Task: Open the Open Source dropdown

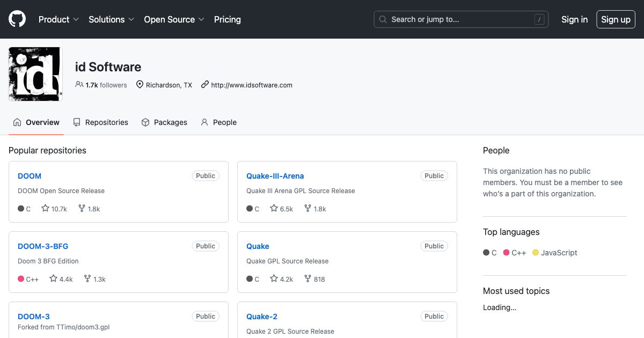Action: (173, 19)
